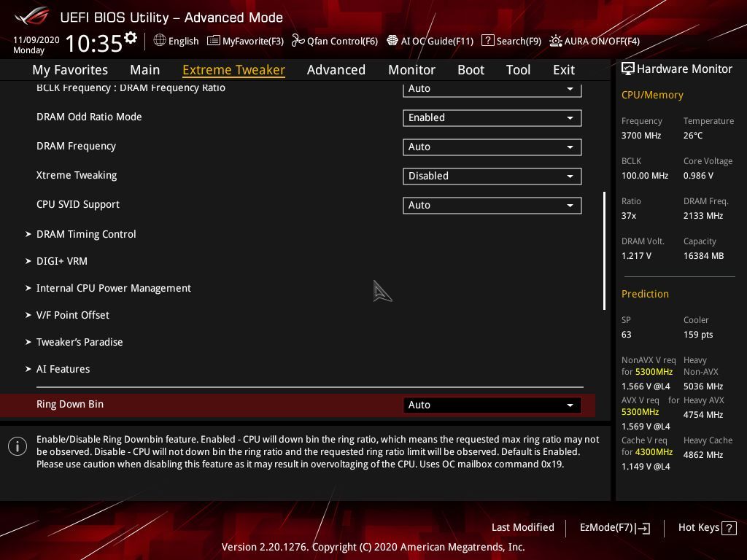Switch to EzMode(F7)
Screen dimensions: 747x560
[x=614, y=528]
